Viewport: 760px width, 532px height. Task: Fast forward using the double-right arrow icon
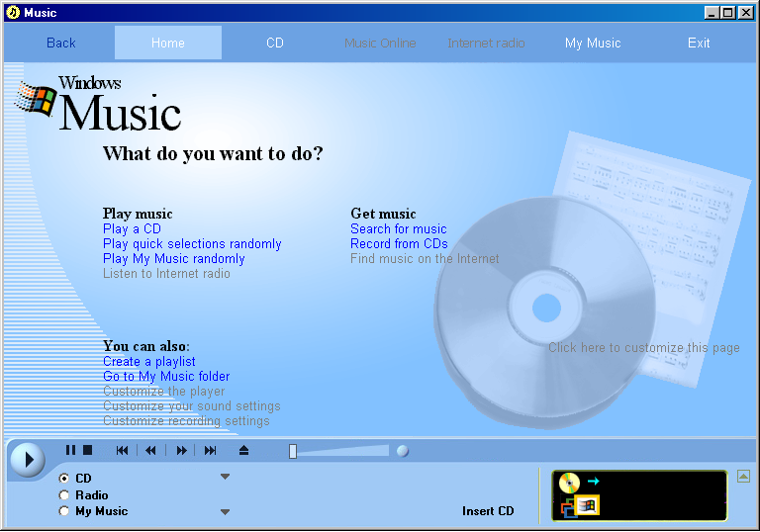pyautogui.click(x=181, y=451)
